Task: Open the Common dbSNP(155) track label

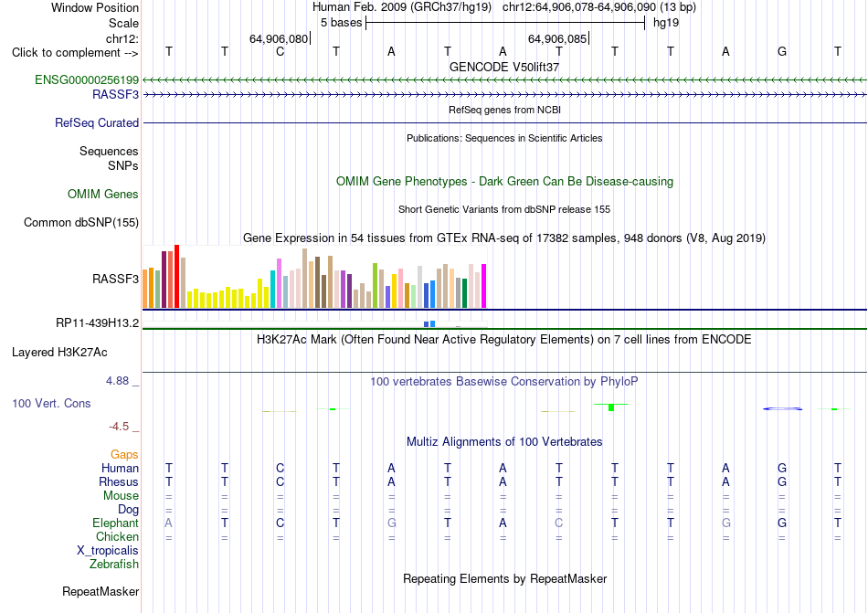Action: coord(81,222)
